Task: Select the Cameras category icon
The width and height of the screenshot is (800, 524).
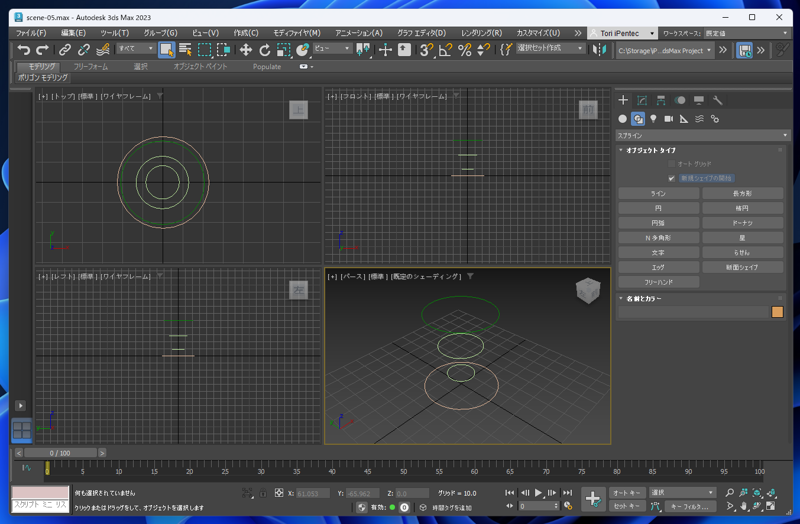Action: (668, 119)
